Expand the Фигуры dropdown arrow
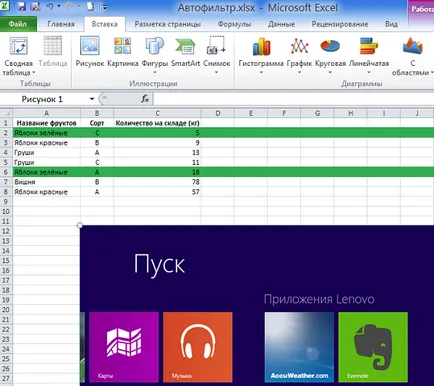Image resolution: width=434 pixels, height=386 pixels. (x=155, y=72)
